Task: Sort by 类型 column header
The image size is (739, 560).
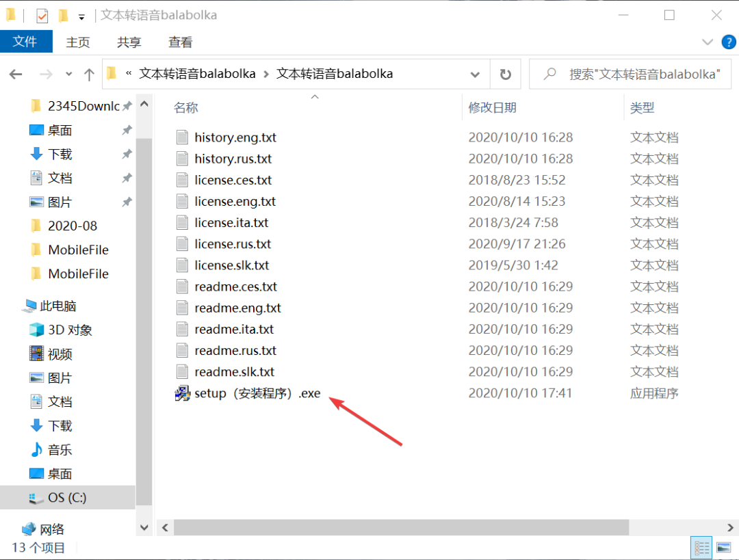Action: click(x=642, y=107)
